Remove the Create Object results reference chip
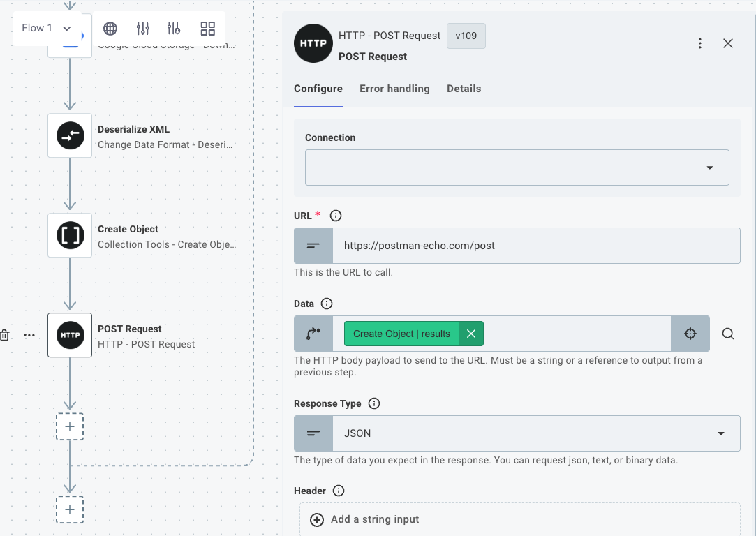Screen dimensions: 756x536 coord(470,334)
